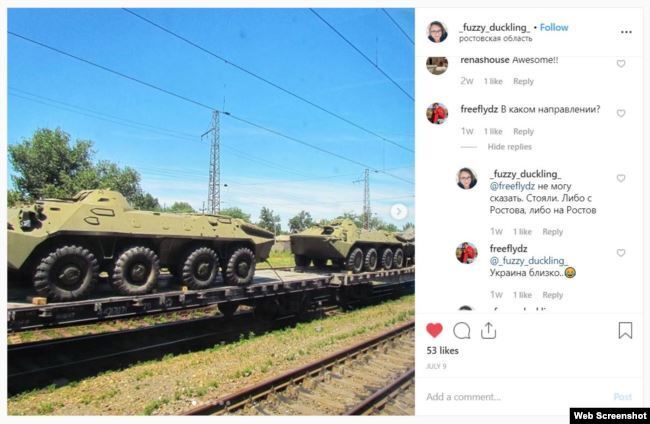The image size is (650, 424).
Task: Go to next photo with carousel arrow
Action: (x=398, y=212)
